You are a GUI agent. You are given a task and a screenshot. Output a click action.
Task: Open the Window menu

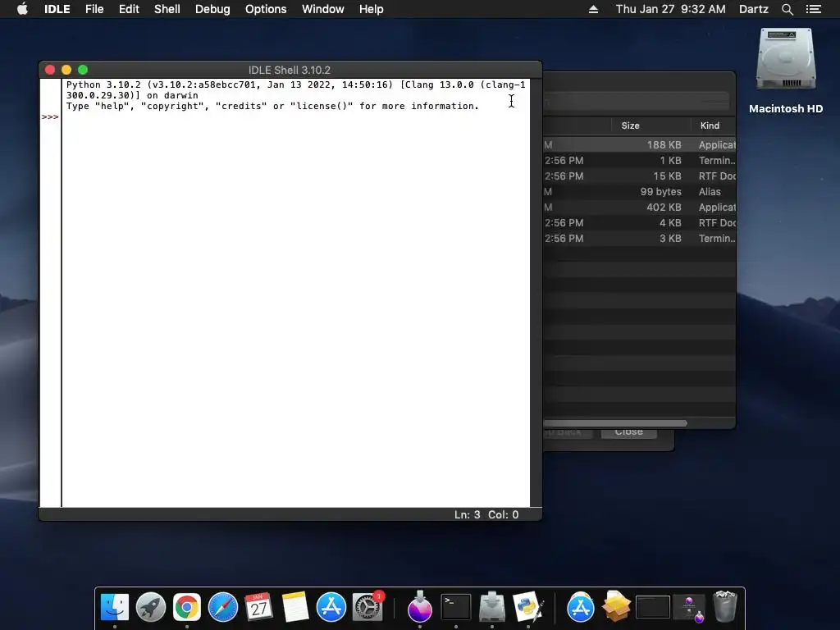coord(322,9)
